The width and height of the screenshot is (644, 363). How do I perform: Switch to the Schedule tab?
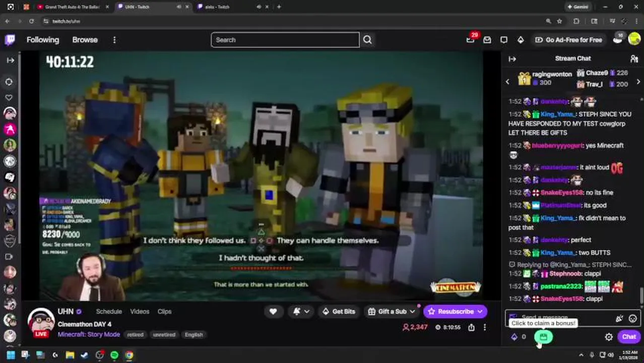pos(109,312)
